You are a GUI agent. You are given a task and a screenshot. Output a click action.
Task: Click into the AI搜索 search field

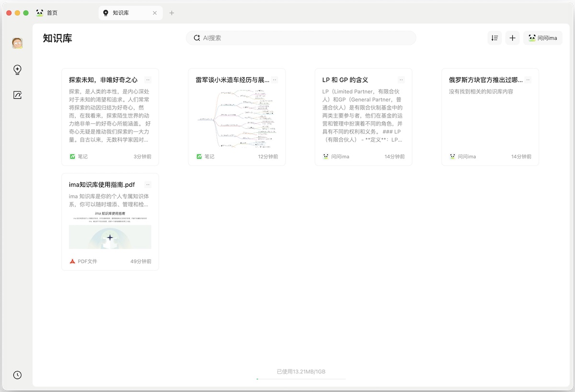point(307,38)
